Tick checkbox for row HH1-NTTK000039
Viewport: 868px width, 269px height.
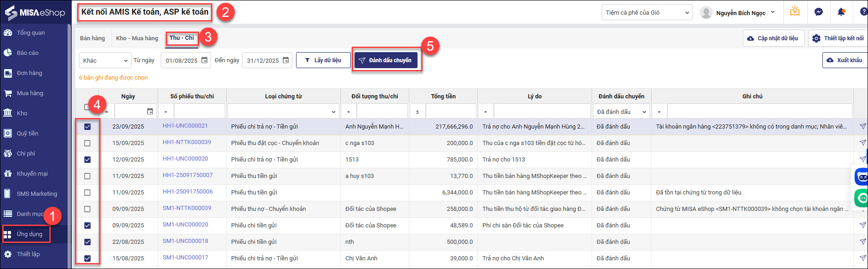click(x=87, y=143)
